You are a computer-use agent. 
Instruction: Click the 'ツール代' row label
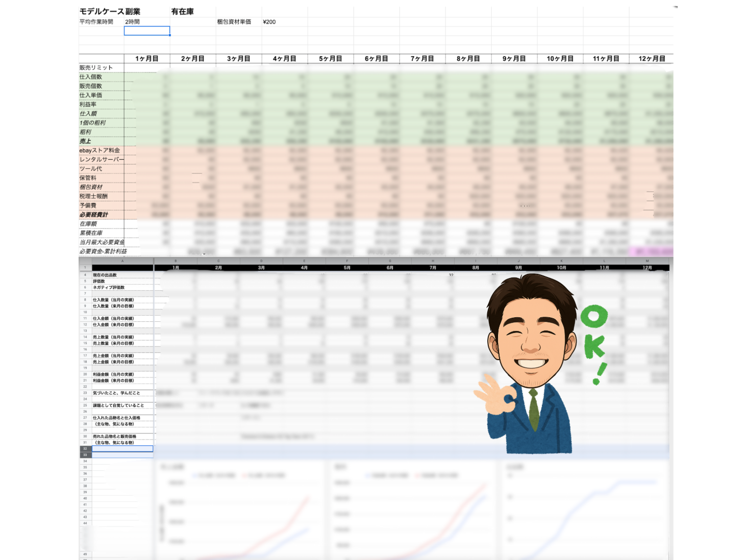pyautogui.click(x=91, y=168)
